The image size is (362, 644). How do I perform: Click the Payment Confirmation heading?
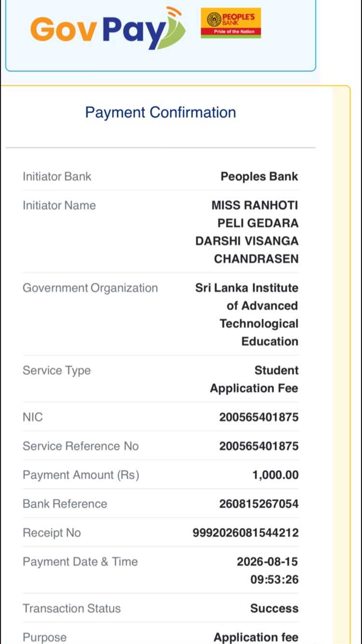coord(161,112)
